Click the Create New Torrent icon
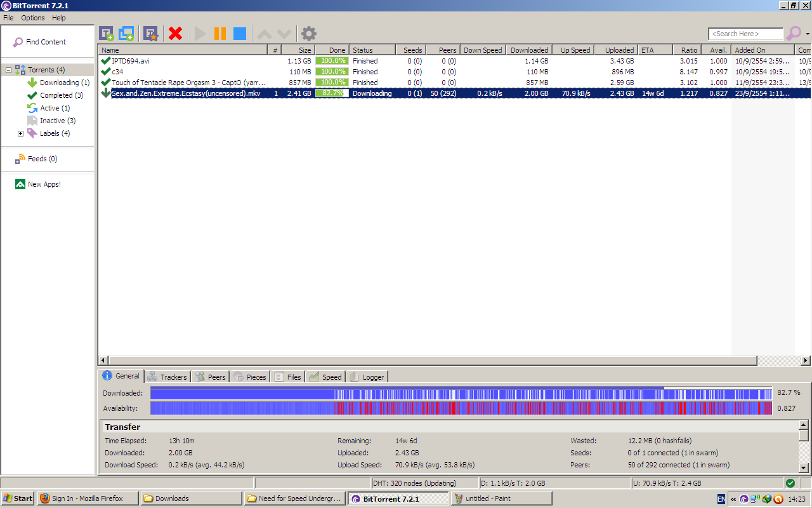Image resolution: width=812 pixels, height=508 pixels. [150, 34]
